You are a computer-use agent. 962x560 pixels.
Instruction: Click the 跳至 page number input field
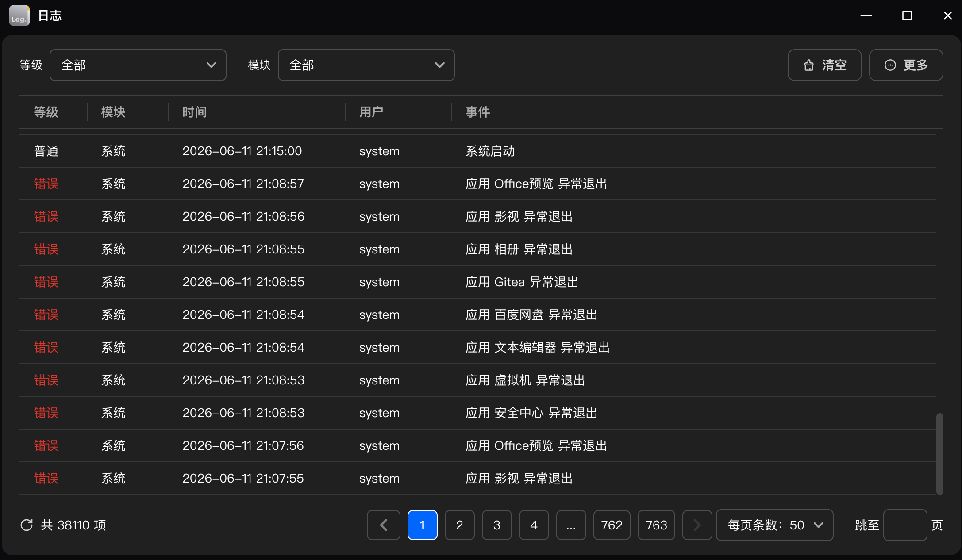point(905,525)
